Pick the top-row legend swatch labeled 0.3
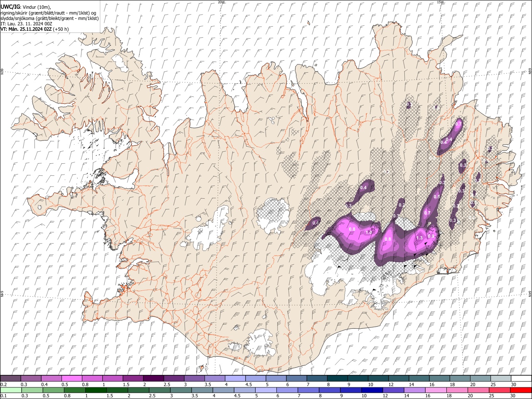Viewport: 532px width, 399px height. [x=31, y=379]
